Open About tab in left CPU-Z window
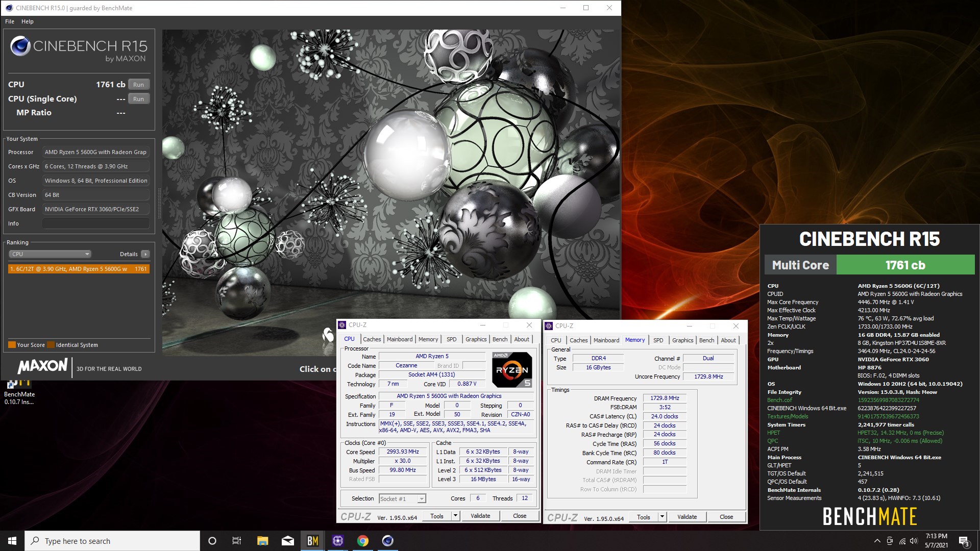The image size is (980, 551). coord(522,339)
